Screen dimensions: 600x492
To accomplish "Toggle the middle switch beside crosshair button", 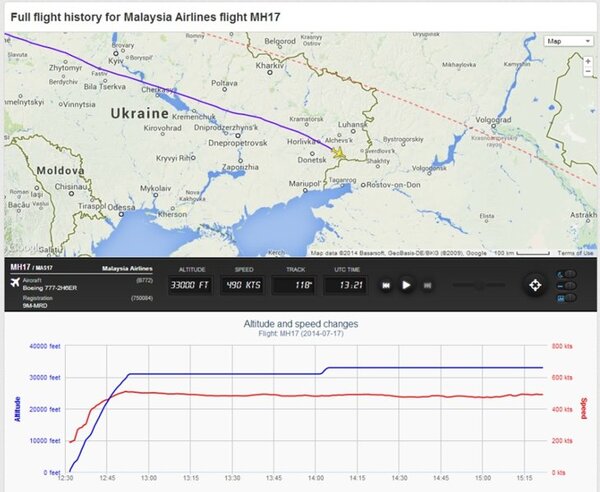I will 570,285.
